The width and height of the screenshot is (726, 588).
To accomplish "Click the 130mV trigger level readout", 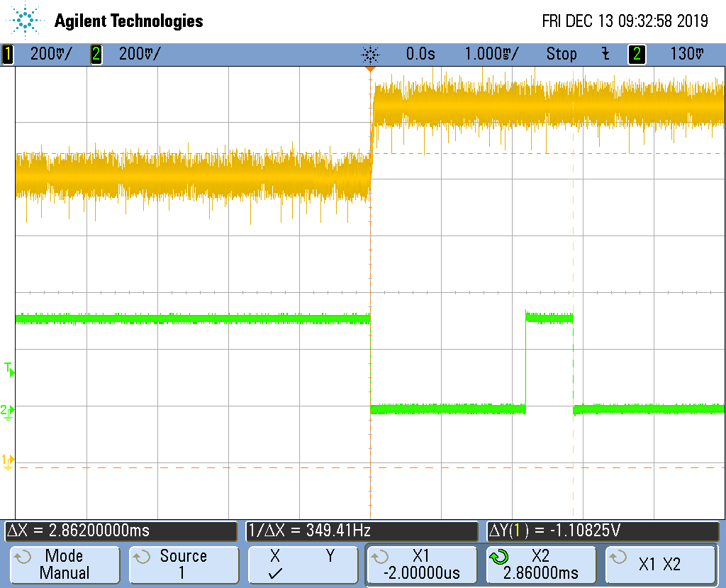I will pyautogui.click(x=687, y=54).
